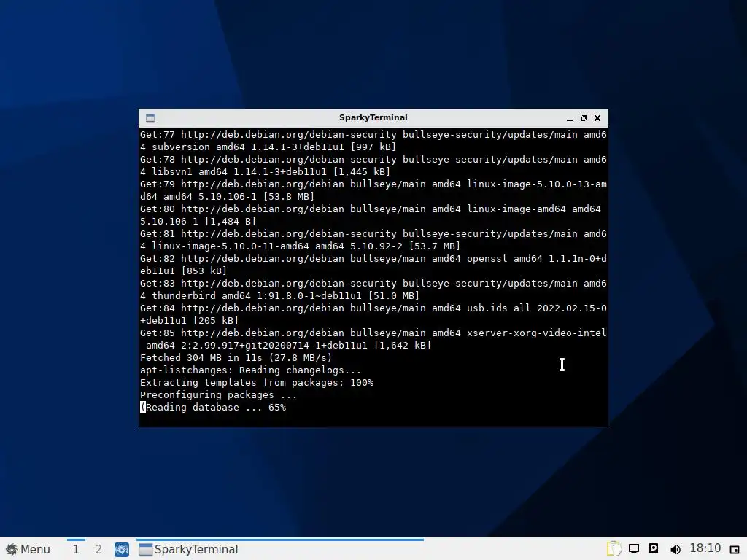Open SparkyTerminal window menu icon
Image resolution: width=747 pixels, height=560 pixels.
(x=150, y=117)
